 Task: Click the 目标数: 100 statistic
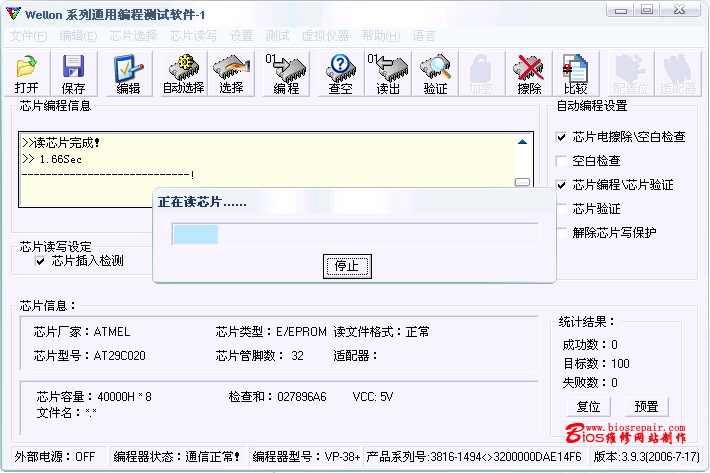(596, 363)
